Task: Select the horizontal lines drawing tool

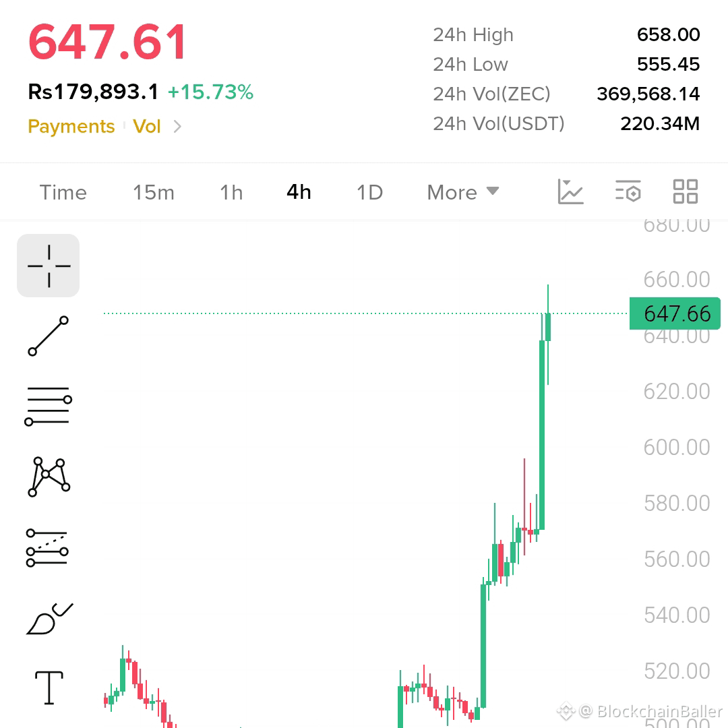Action: coord(49,406)
